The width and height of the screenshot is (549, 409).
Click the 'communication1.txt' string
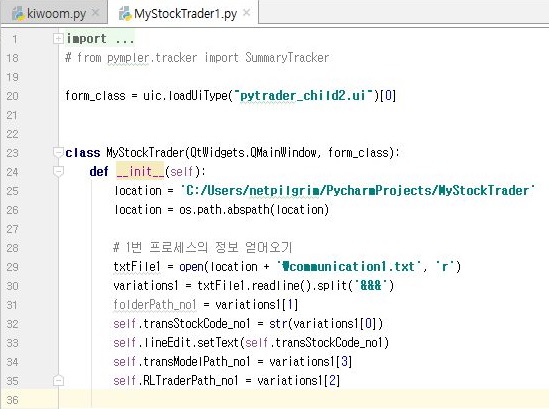pyautogui.click(x=349, y=267)
